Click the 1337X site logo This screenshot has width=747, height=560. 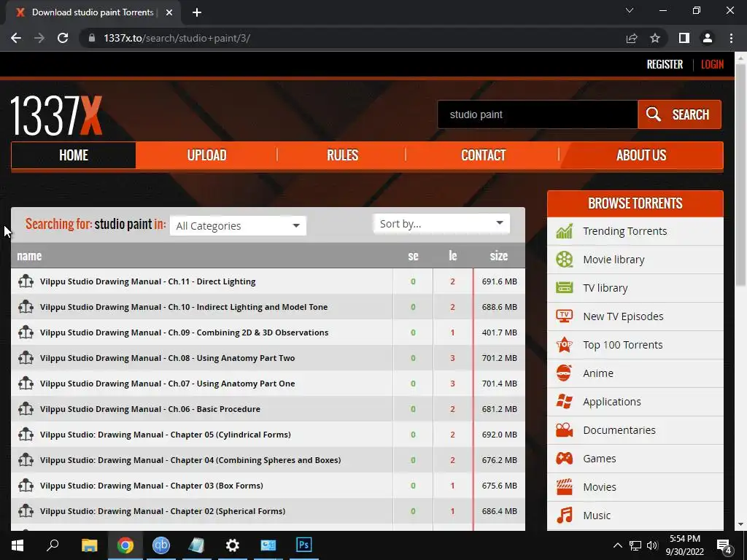(x=56, y=116)
